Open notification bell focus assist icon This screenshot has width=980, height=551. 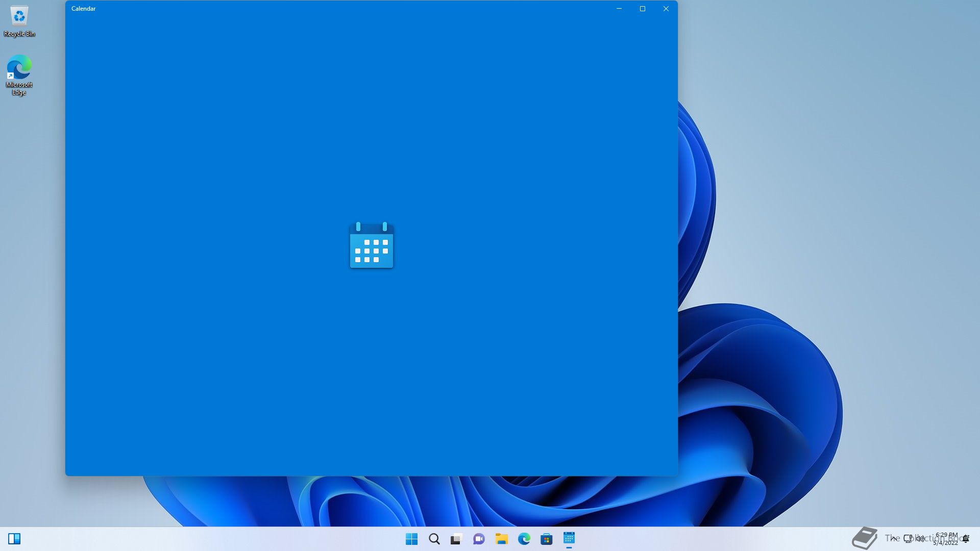click(966, 539)
